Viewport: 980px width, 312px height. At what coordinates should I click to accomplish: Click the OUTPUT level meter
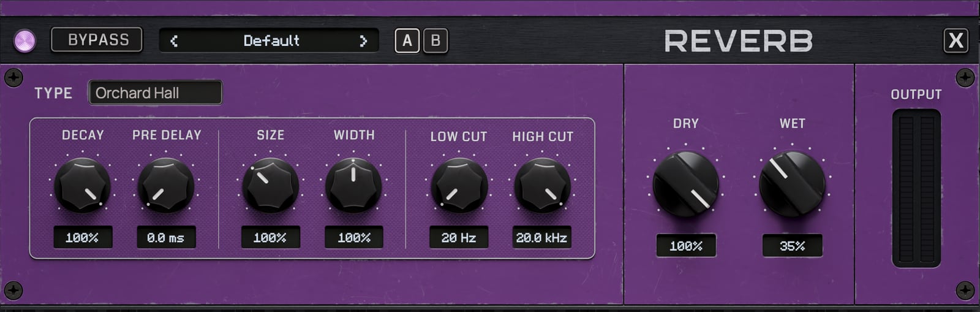pyautogui.click(x=916, y=188)
